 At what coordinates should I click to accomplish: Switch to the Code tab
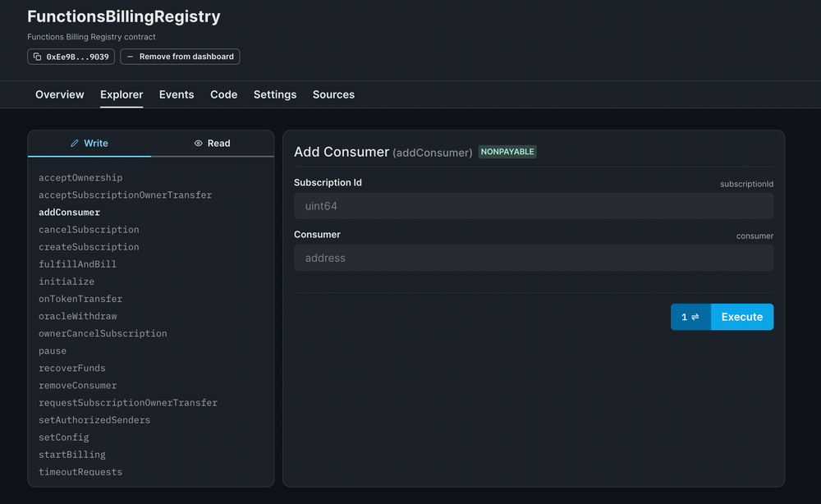[223, 94]
